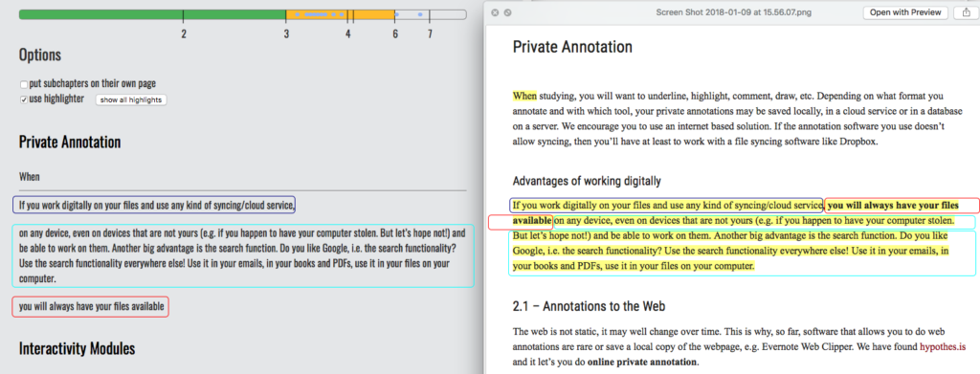Click the 'show all highlights' button
The width and height of the screenshot is (980, 374).
[131, 99]
